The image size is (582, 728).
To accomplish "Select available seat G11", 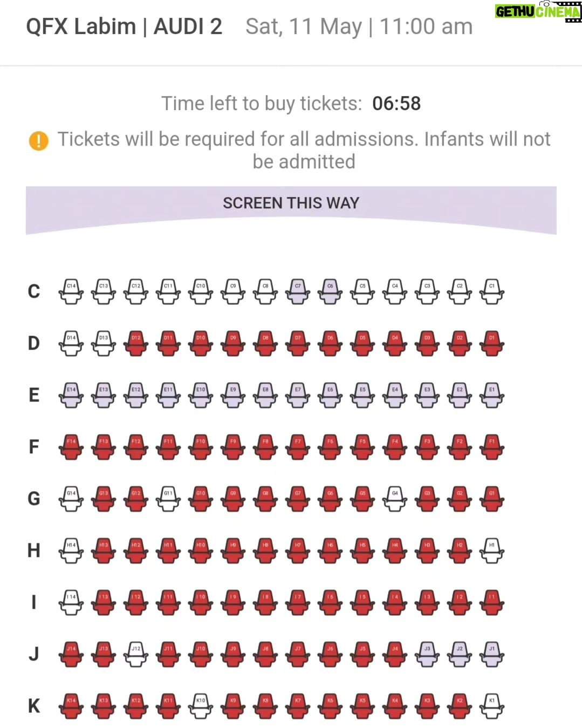I will coord(168,499).
